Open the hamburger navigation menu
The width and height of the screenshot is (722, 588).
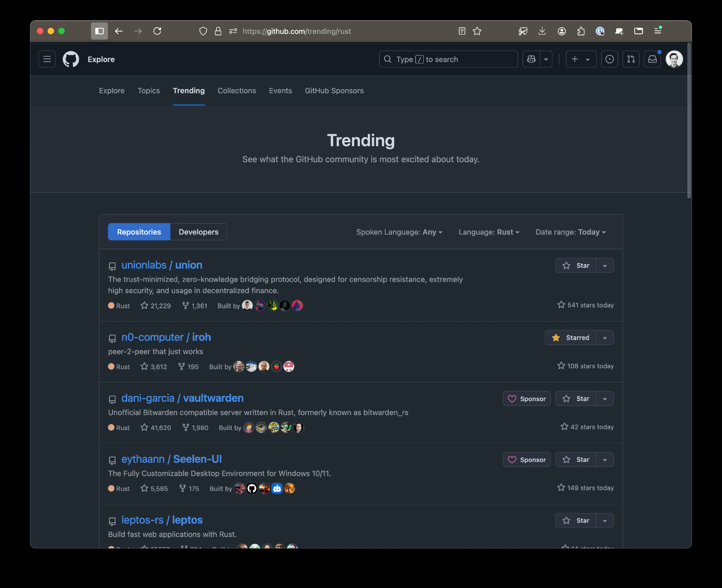(x=47, y=59)
